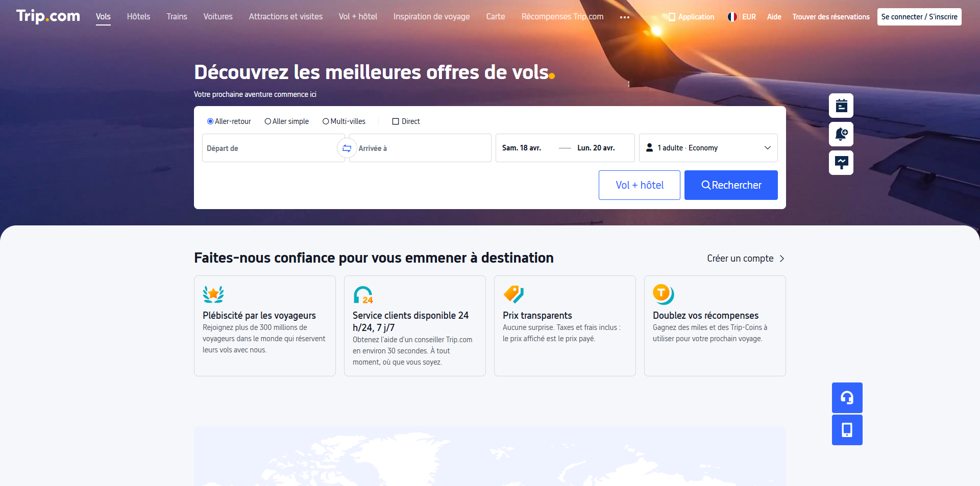Expand the 1 adulte · Economy dropdown
Image resolution: width=980 pixels, height=486 pixels.
(x=708, y=148)
